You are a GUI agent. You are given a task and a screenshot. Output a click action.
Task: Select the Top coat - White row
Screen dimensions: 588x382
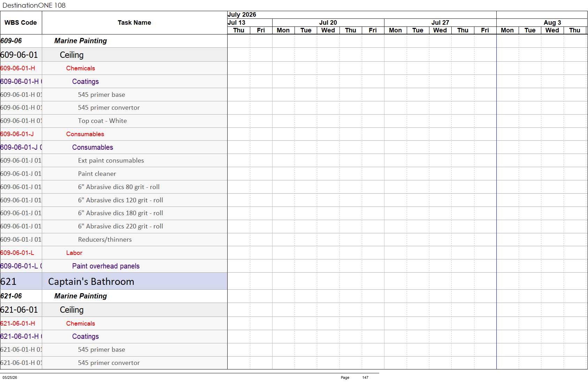pos(114,121)
